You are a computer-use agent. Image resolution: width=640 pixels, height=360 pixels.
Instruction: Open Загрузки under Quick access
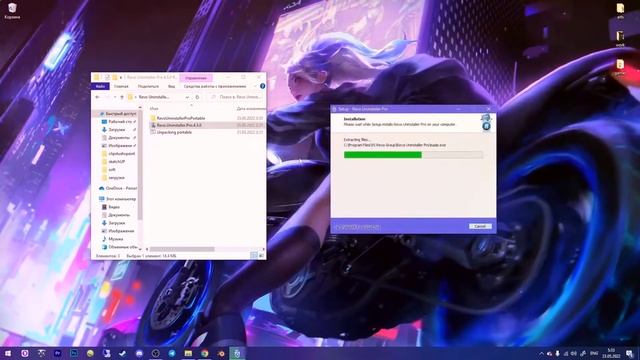[x=116, y=130]
